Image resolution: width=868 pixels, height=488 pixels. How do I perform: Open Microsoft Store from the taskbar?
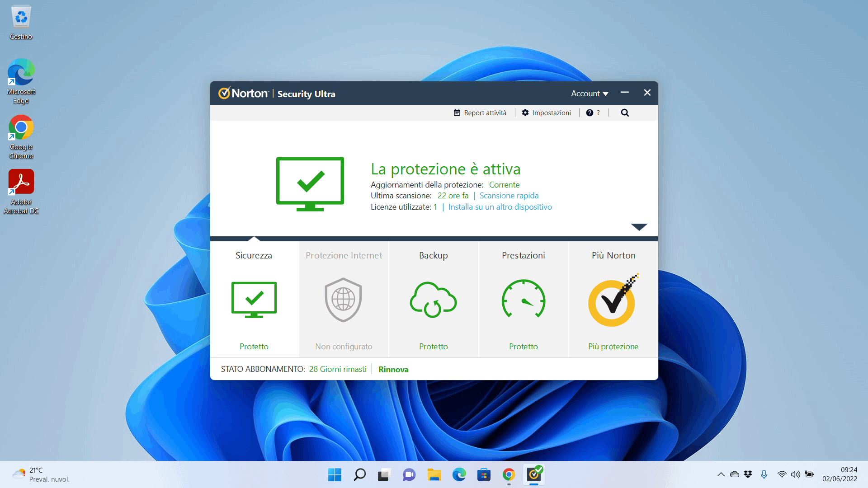484,474
